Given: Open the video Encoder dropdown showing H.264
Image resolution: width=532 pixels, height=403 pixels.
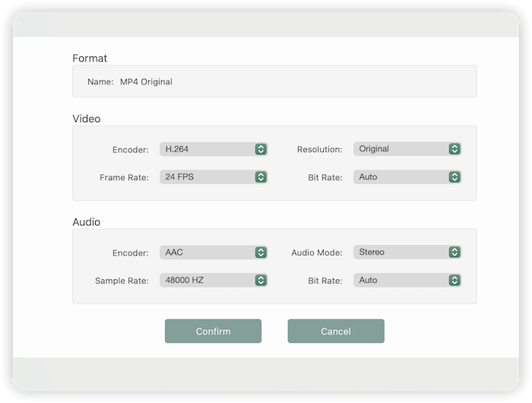Looking at the screenshot, I should [x=207, y=149].
